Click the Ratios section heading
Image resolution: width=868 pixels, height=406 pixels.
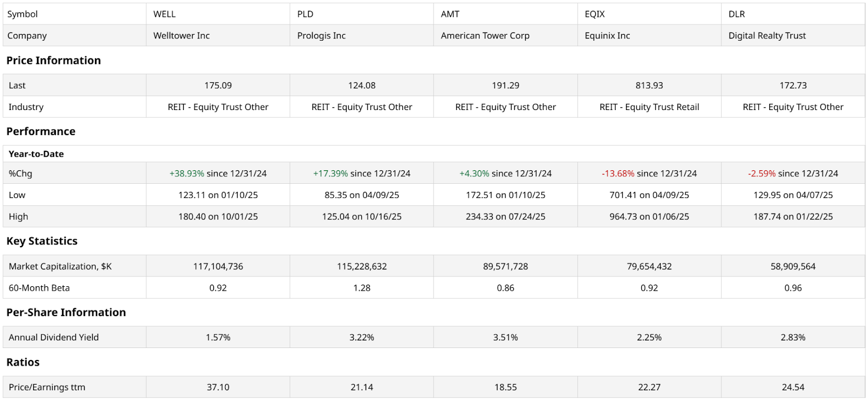23,363
